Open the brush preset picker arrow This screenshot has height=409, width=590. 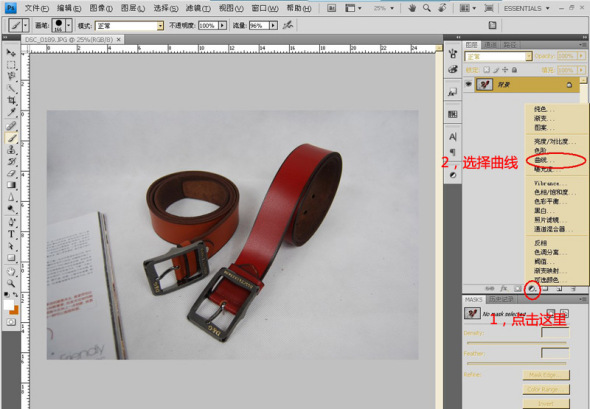[68, 26]
